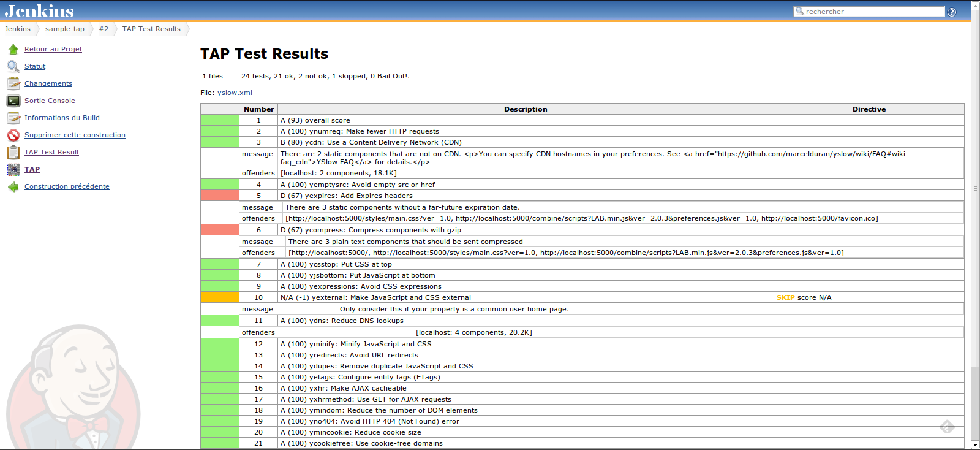Click 'yredirects: Avoid URL redirects' row
Viewport: 980px width, 450px height.
[582, 355]
